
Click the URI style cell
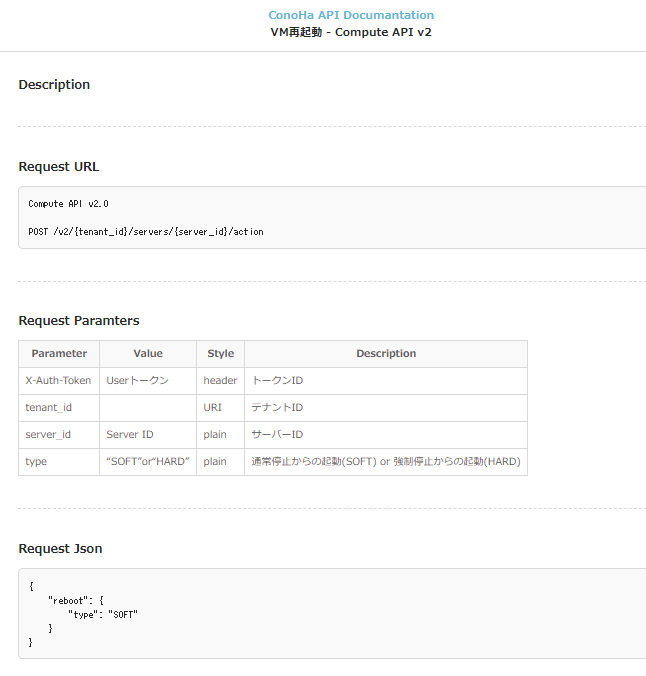[213, 408]
